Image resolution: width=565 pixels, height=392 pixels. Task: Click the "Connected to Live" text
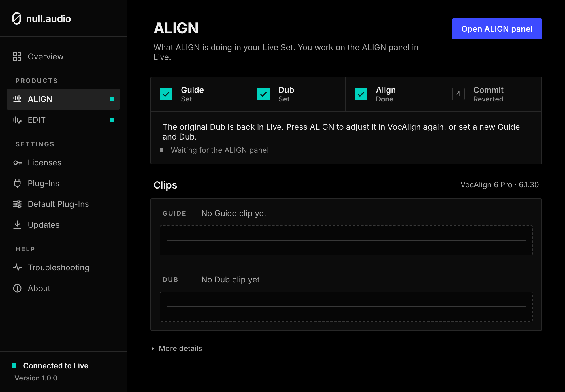point(56,365)
